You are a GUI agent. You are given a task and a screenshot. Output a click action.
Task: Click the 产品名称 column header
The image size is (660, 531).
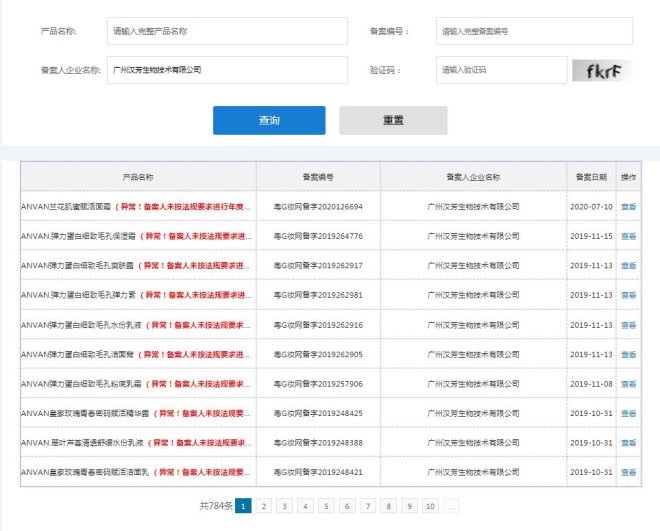(x=138, y=176)
